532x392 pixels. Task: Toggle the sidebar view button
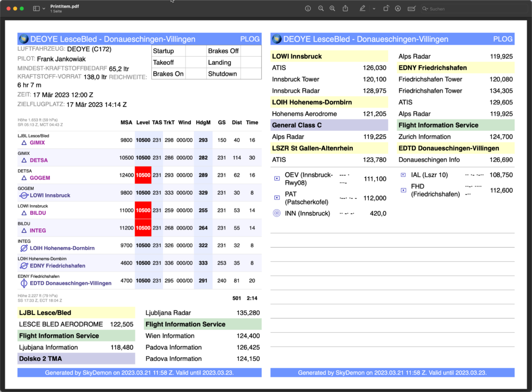pyautogui.click(x=36, y=8)
